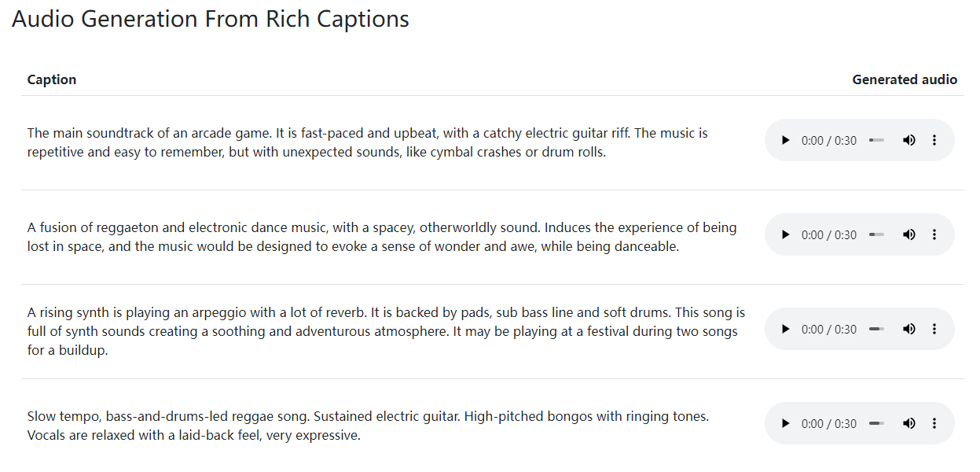Open more options for rising synth player
The height and width of the screenshot is (472, 980).
tap(934, 329)
